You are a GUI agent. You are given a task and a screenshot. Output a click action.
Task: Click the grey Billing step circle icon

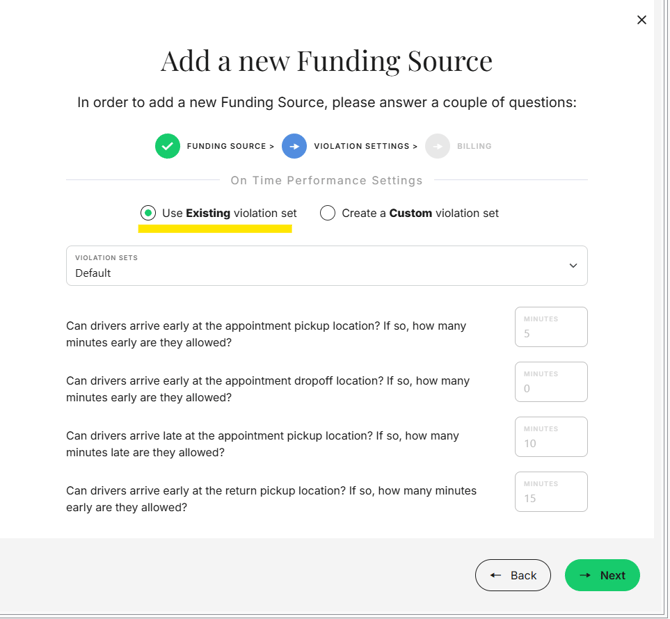click(437, 146)
